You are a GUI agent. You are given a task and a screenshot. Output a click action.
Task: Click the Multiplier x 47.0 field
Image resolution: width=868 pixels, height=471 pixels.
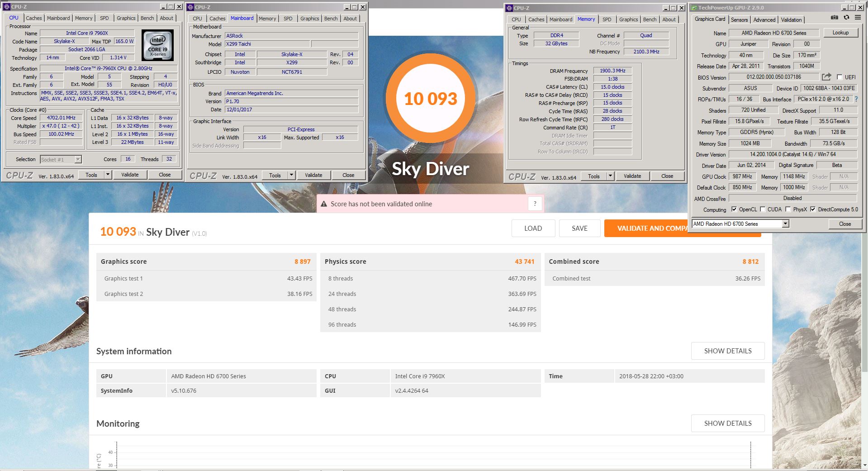[61, 126]
